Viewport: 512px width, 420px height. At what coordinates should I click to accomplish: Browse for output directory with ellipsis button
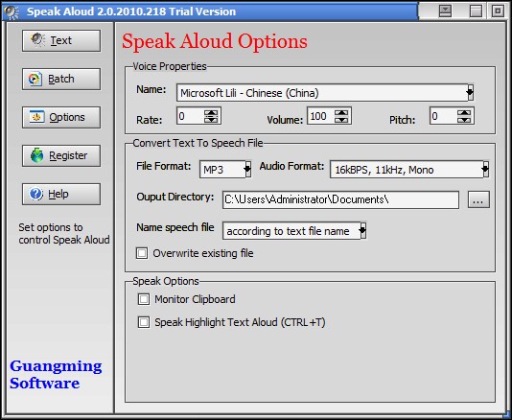478,199
